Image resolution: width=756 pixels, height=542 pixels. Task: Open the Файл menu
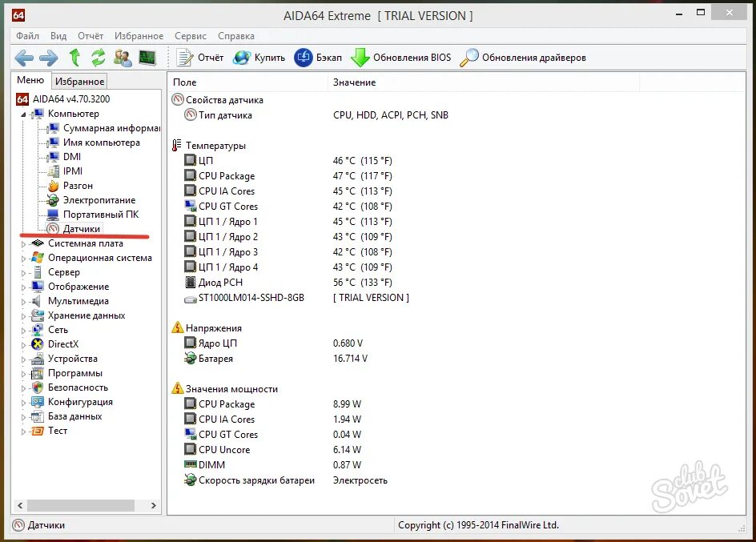tap(27, 36)
